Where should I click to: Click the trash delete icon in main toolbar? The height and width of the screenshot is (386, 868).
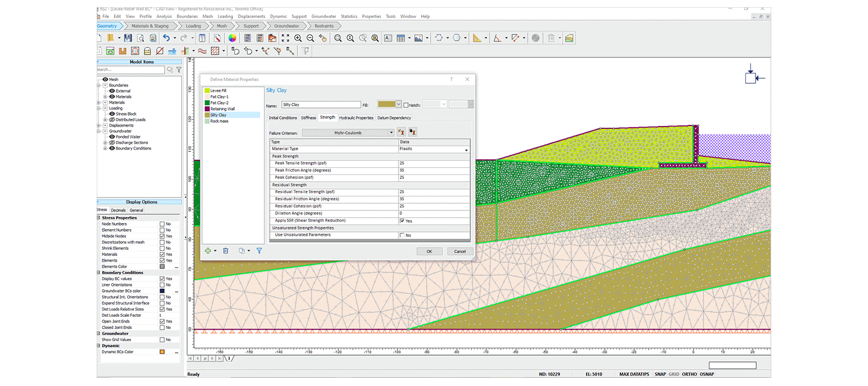tap(551, 38)
